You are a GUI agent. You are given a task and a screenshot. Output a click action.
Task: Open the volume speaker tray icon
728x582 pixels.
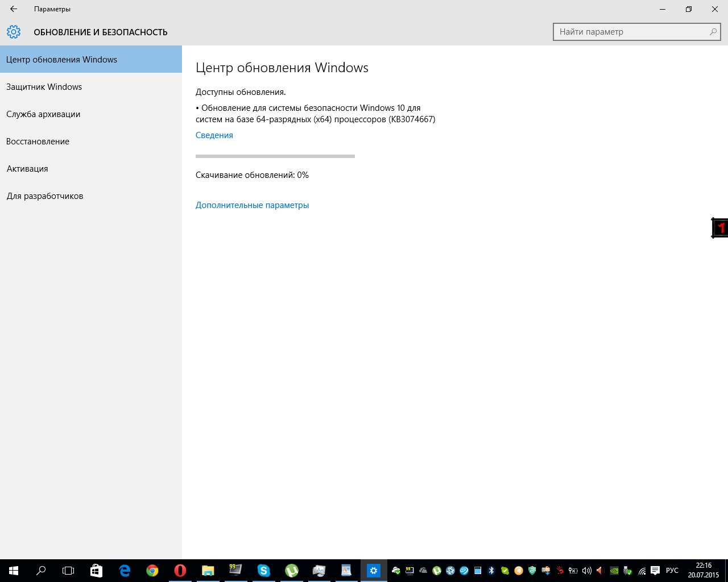[586, 571]
